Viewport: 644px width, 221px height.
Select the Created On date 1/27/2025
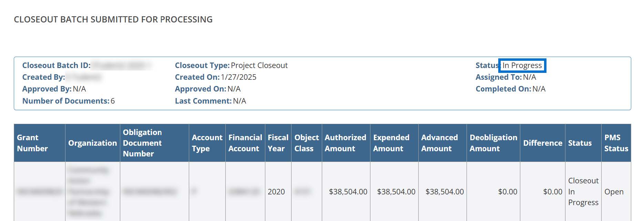click(238, 77)
